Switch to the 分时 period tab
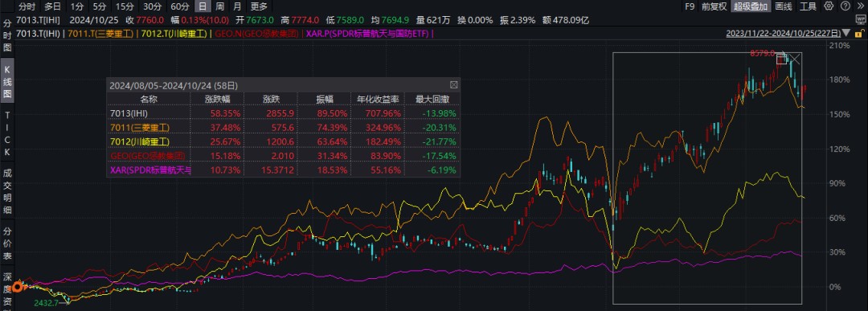Screen dimensions: 868x311 click(x=26, y=6)
